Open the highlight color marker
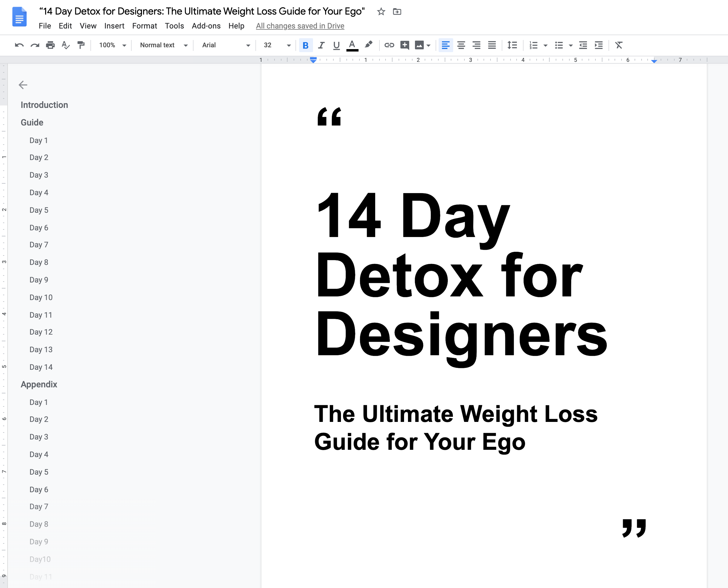Image resolution: width=728 pixels, height=588 pixels. 369,45
